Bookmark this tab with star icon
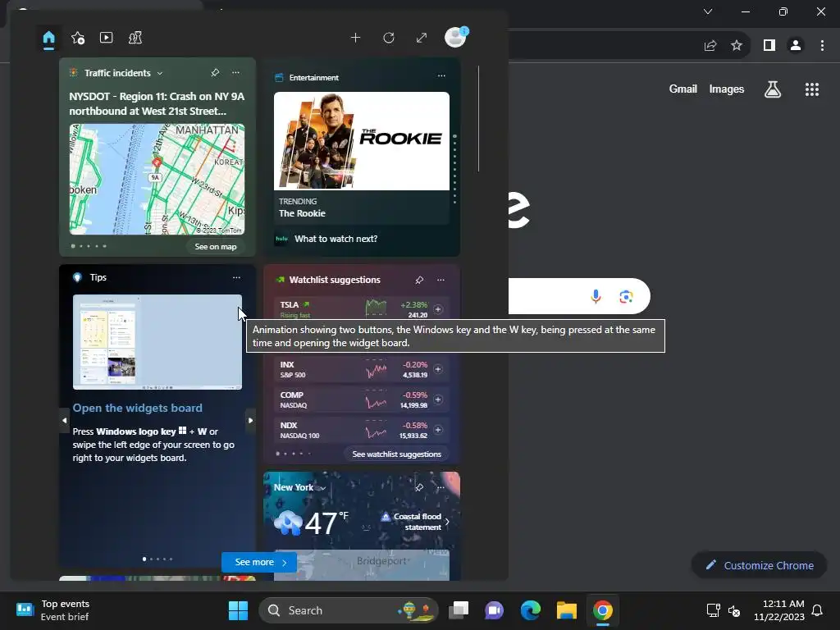The width and height of the screenshot is (840, 630). click(737, 46)
